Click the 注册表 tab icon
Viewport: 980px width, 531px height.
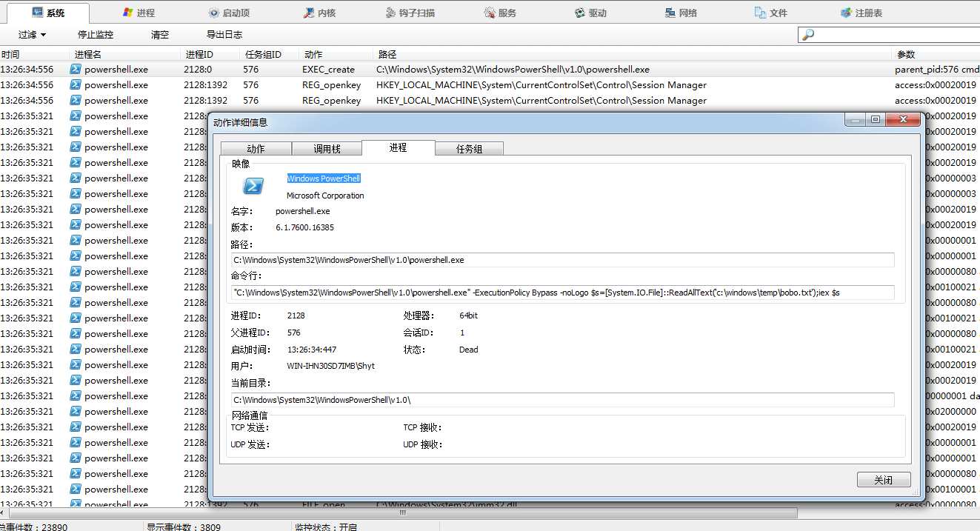(x=847, y=13)
